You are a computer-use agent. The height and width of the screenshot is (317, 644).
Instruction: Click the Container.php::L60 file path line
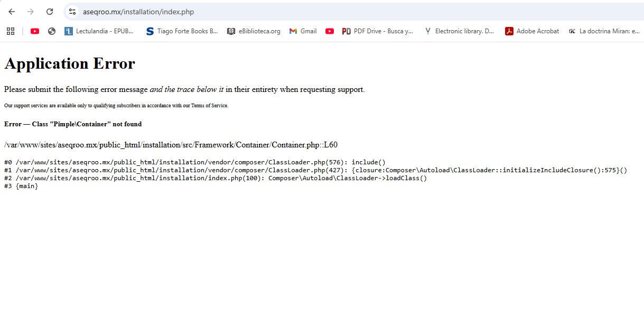pyautogui.click(x=171, y=145)
